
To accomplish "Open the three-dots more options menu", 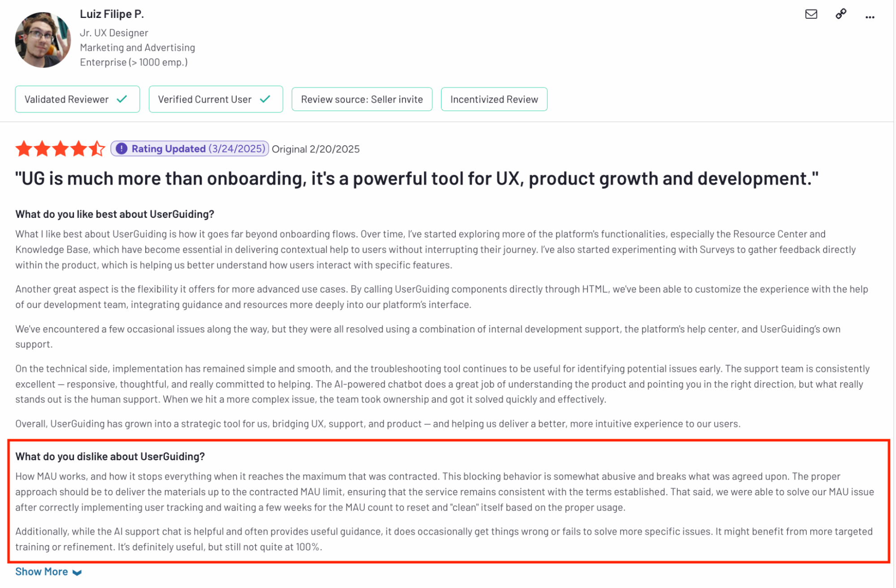I will click(x=870, y=17).
